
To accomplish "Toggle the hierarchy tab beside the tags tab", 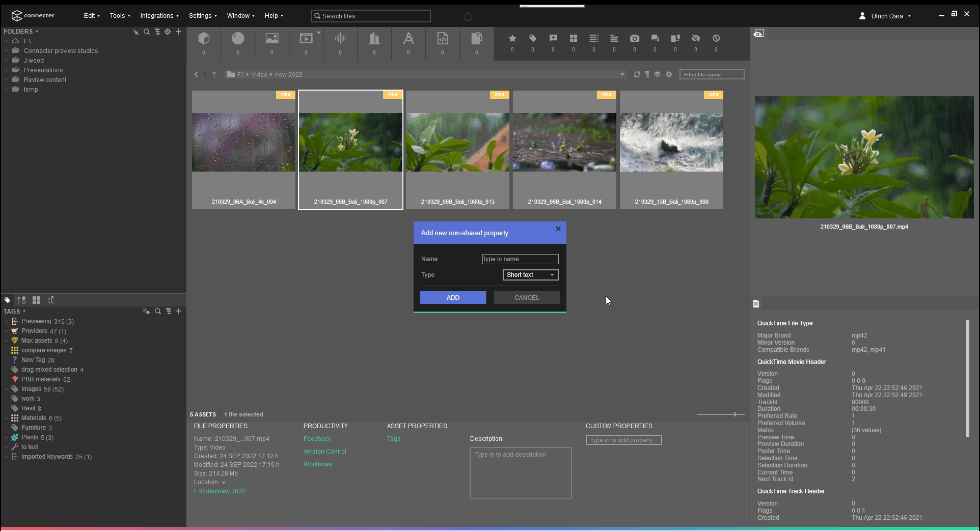I will click(21, 300).
